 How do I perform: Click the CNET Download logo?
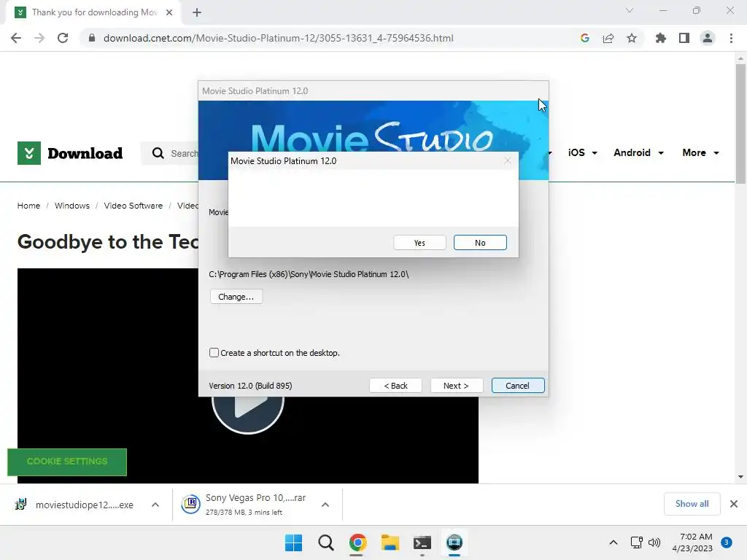coord(70,153)
